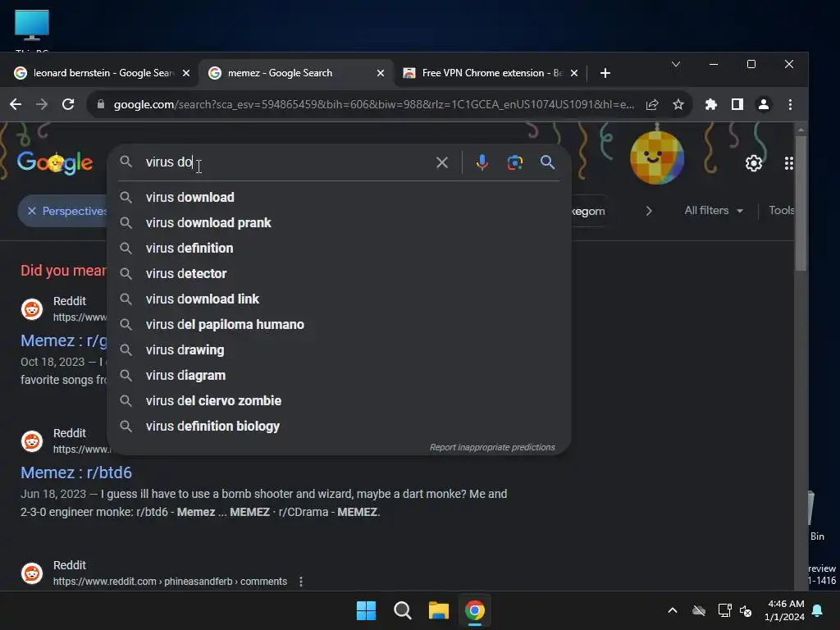Share this page icon in address bar
Screen dimensions: 840x630
(x=652, y=104)
